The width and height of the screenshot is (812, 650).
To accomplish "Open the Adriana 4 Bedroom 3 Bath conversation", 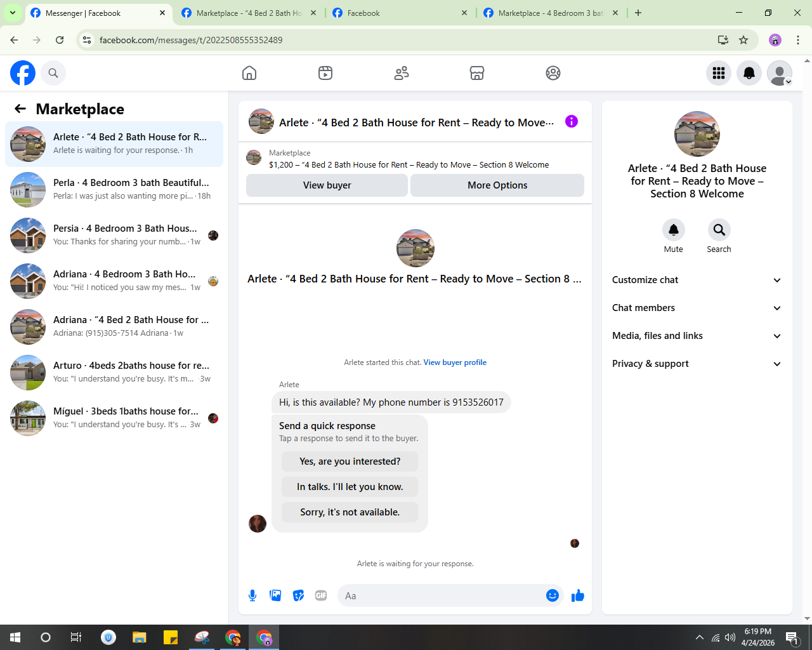I will point(114,281).
